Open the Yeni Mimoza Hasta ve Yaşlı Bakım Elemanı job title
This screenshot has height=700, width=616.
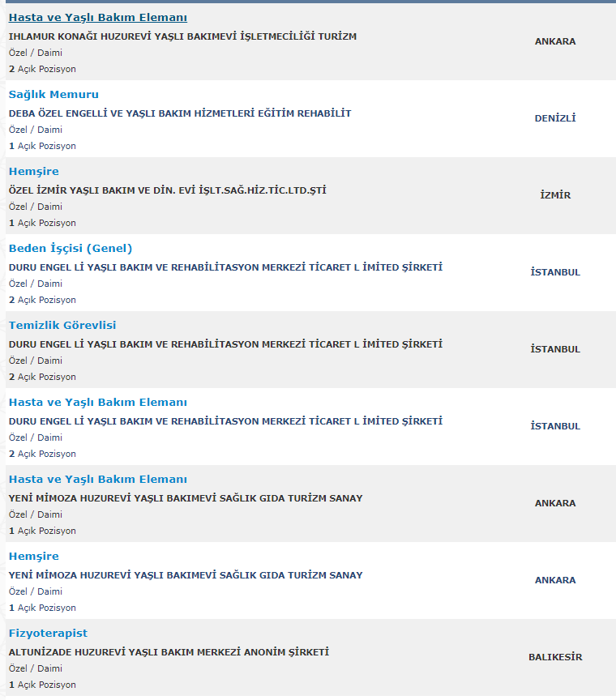[x=98, y=480]
